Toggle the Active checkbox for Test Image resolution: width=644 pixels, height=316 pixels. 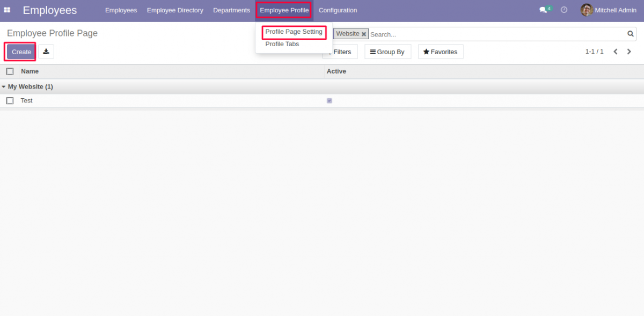pyautogui.click(x=329, y=100)
